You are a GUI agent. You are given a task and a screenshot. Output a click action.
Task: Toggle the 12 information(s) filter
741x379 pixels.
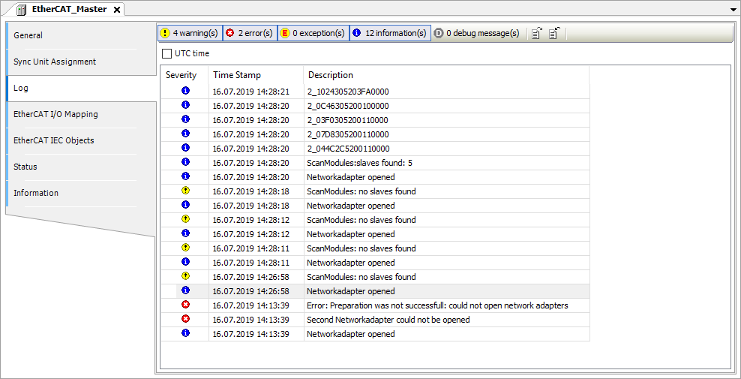tap(390, 34)
